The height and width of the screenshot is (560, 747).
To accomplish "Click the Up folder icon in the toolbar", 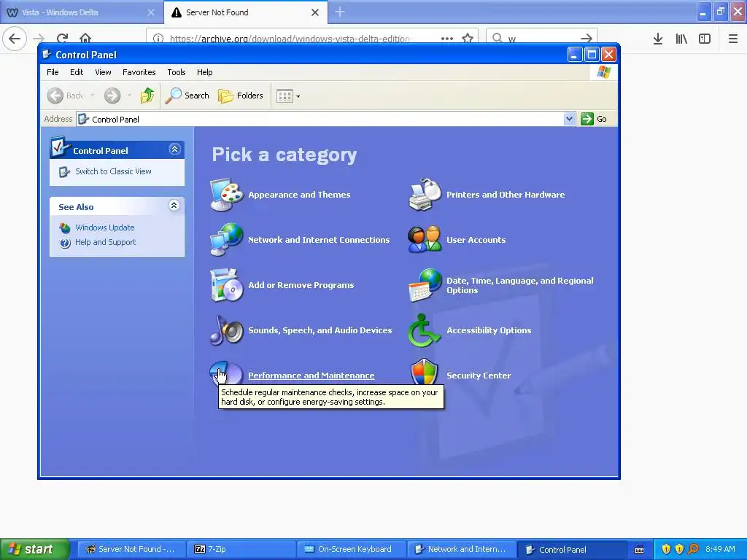I will (147, 96).
